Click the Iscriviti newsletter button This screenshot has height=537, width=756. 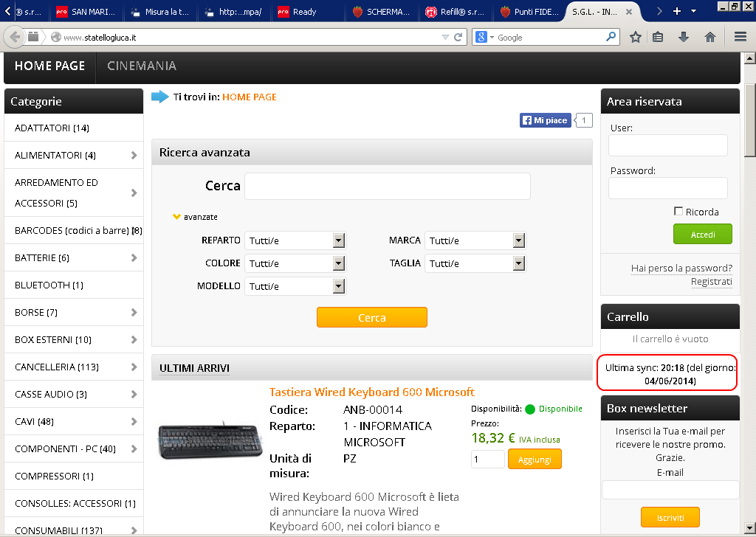[x=670, y=517]
